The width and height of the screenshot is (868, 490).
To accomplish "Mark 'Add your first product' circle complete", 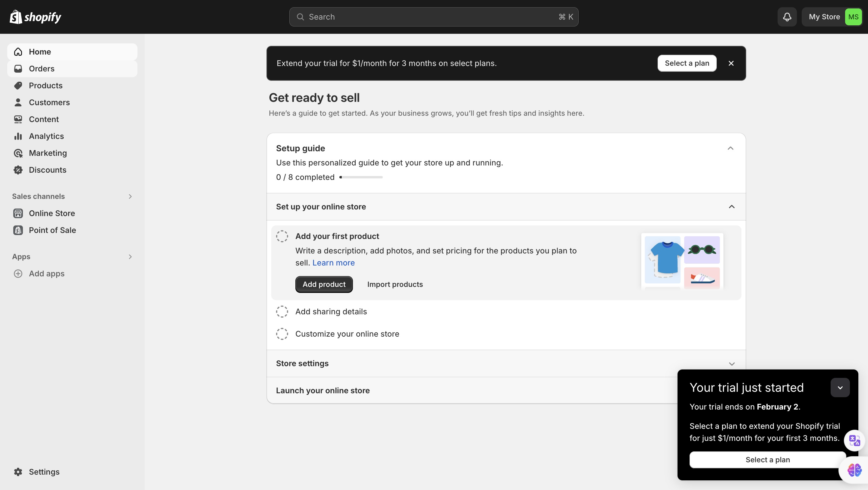I will click(282, 236).
